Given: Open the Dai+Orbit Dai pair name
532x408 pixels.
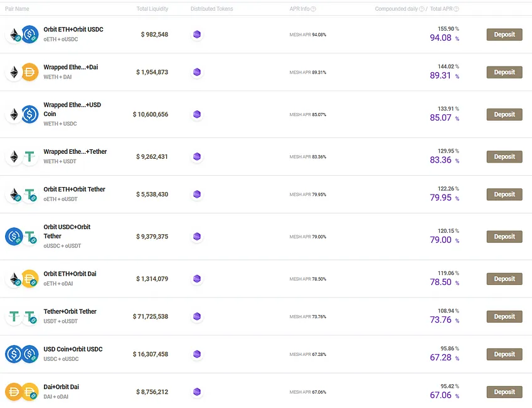Looking at the screenshot, I should click(61, 387).
